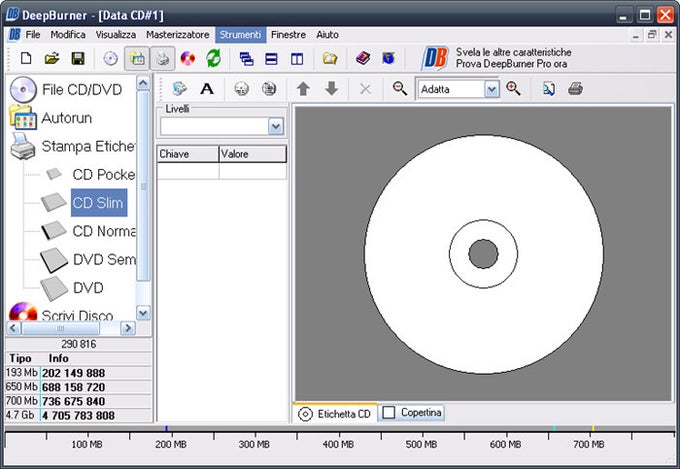Click the CD disc icon in main toolbar
680x469 pixels.
click(111, 58)
